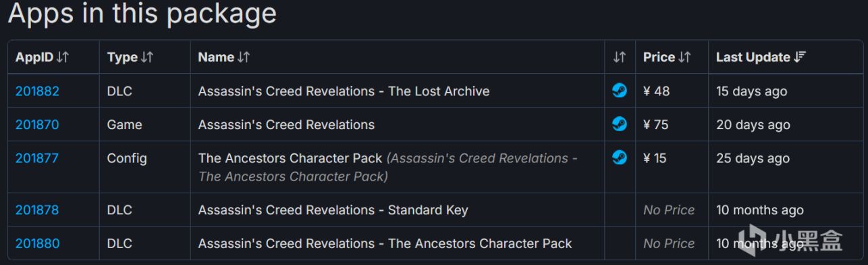868x265 pixels.
Task: Open AppID 201880 link
Action: pos(37,244)
